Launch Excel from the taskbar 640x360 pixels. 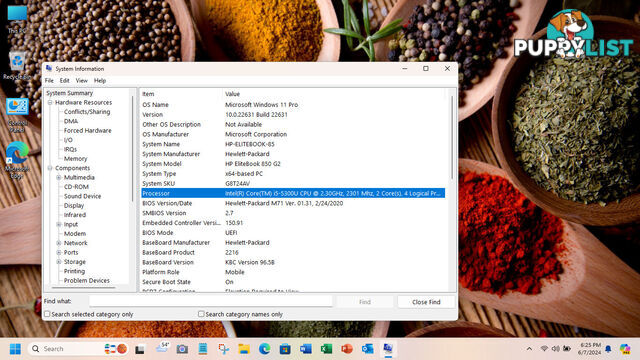pos(326,349)
